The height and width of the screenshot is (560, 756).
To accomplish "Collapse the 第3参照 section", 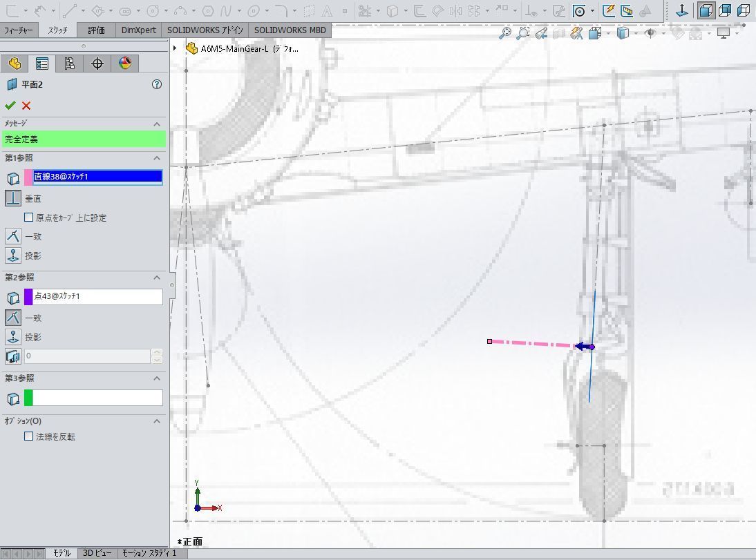I will (157, 378).
